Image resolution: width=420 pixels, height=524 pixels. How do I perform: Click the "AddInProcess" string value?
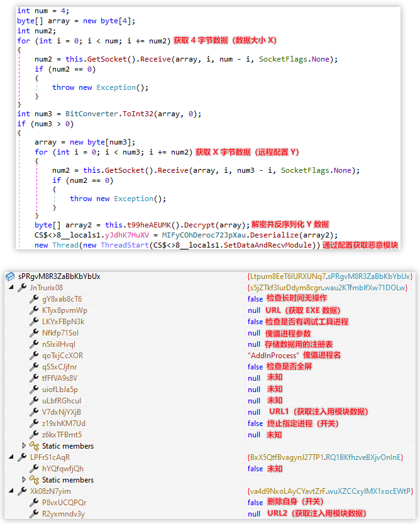(274, 355)
